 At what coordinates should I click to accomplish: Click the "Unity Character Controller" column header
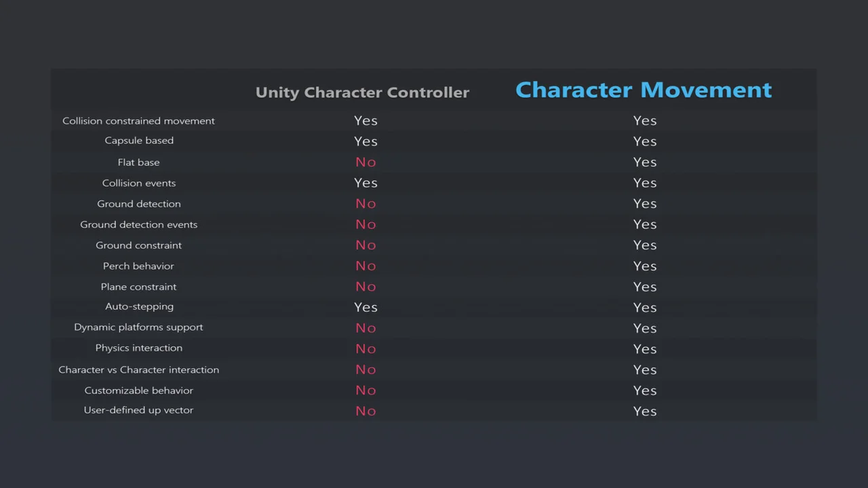[362, 93]
